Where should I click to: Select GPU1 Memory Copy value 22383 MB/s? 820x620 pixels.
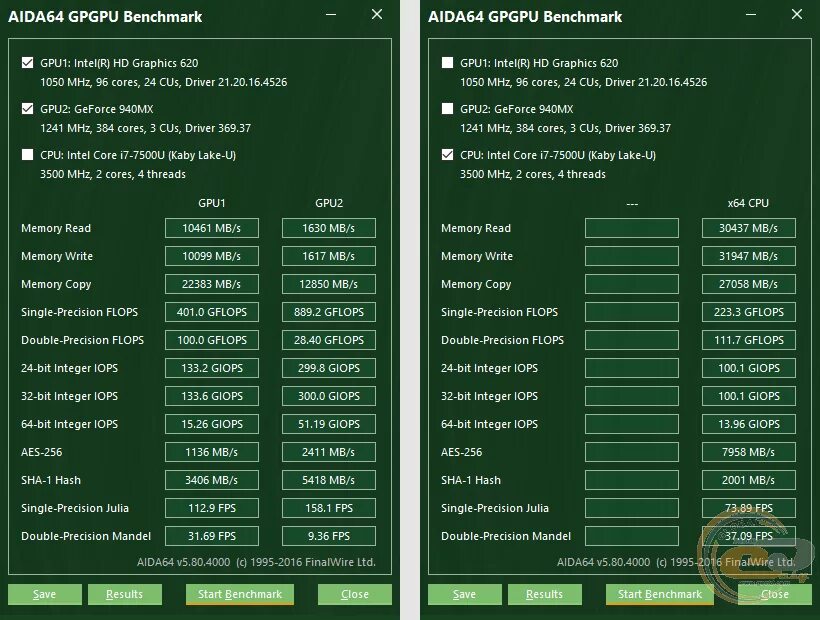coord(212,284)
